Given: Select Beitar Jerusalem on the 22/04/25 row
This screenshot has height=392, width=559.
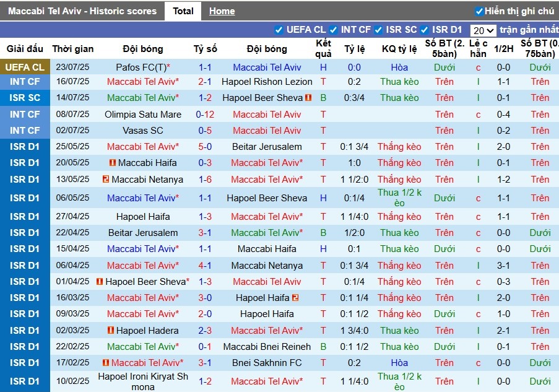Looking at the screenshot, I should [143, 233].
